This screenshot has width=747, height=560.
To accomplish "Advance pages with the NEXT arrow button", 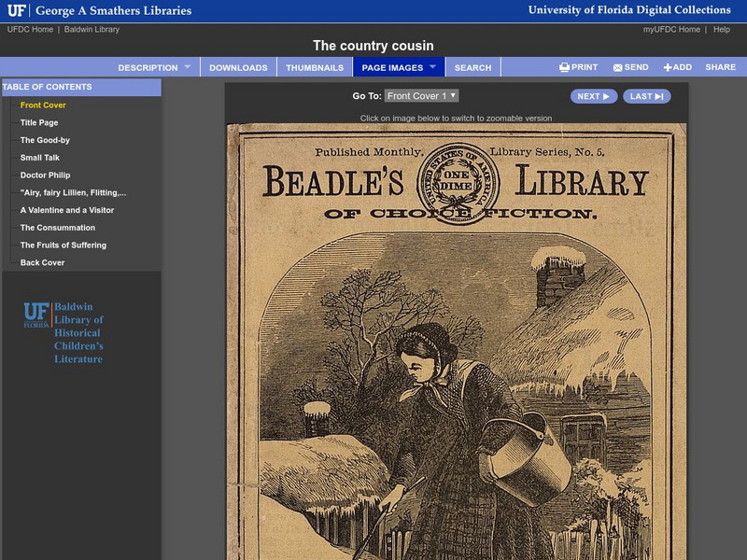I will click(593, 95).
